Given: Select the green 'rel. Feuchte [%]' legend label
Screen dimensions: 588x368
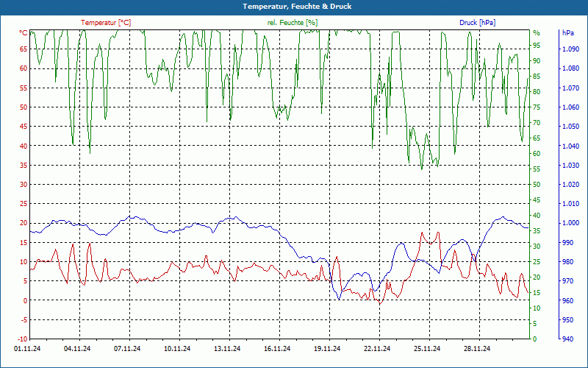Looking at the screenshot, I should pyautogui.click(x=292, y=23).
